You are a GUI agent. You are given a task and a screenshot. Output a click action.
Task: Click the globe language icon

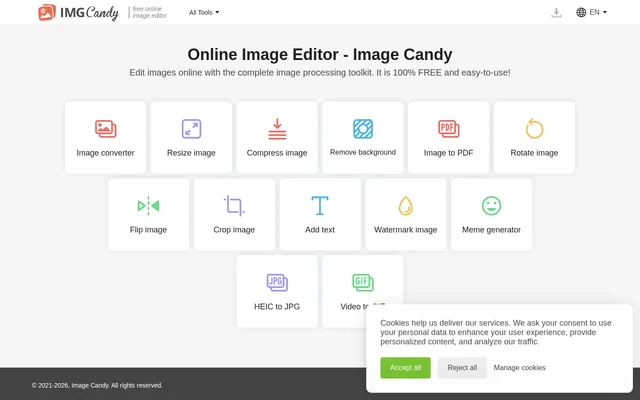[x=581, y=12]
